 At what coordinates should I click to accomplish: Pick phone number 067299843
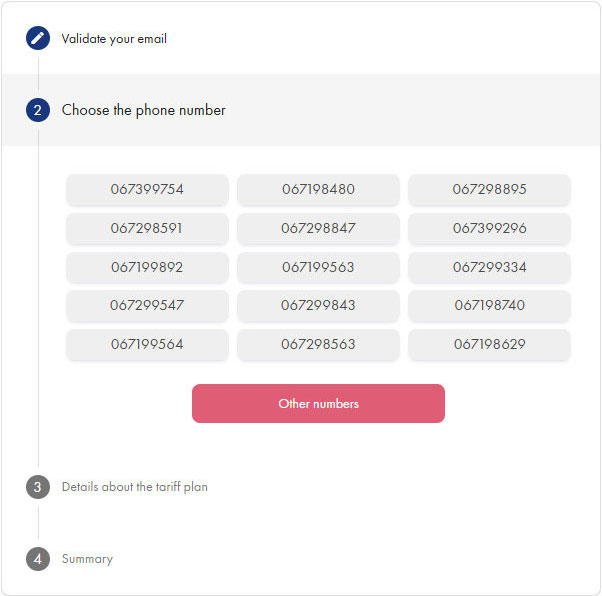tap(318, 305)
